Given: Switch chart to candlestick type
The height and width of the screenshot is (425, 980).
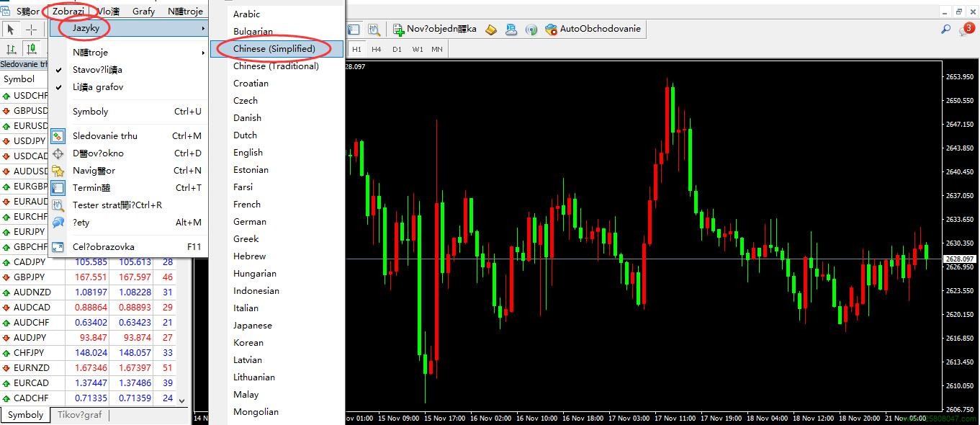Looking at the screenshot, I should click(32, 49).
